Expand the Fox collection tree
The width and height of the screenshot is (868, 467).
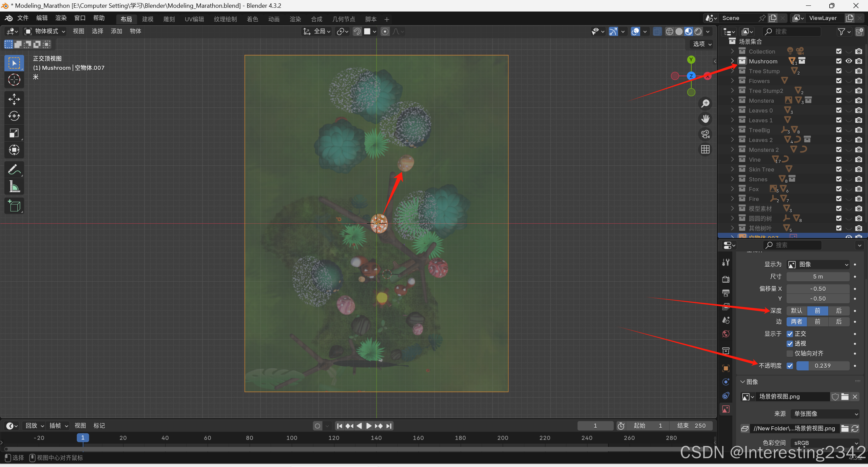732,189
